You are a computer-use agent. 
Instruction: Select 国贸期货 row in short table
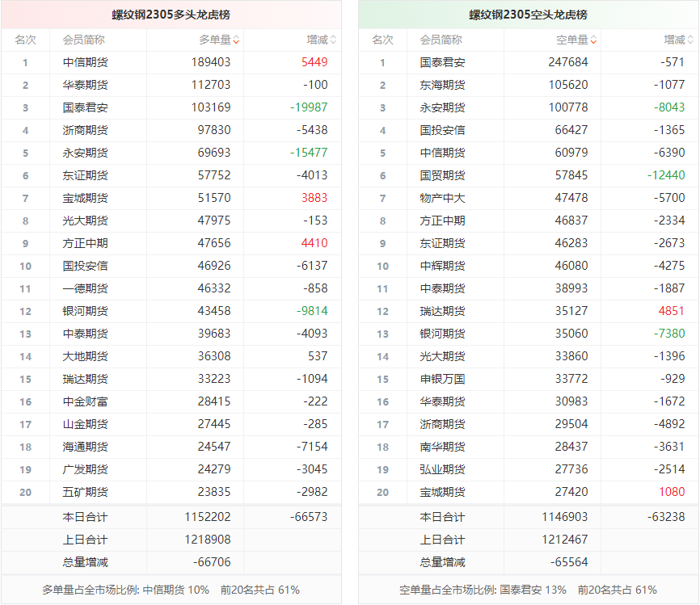click(x=442, y=175)
